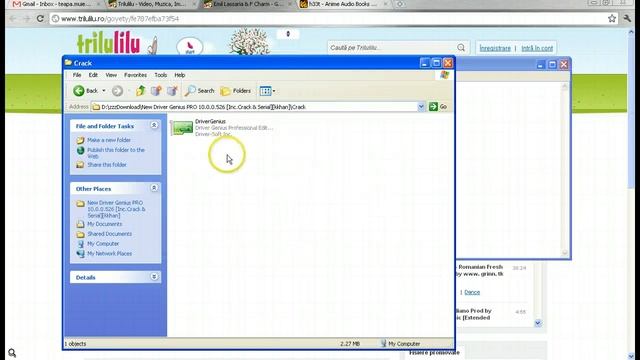Click Make a new folder

(x=109, y=140)
